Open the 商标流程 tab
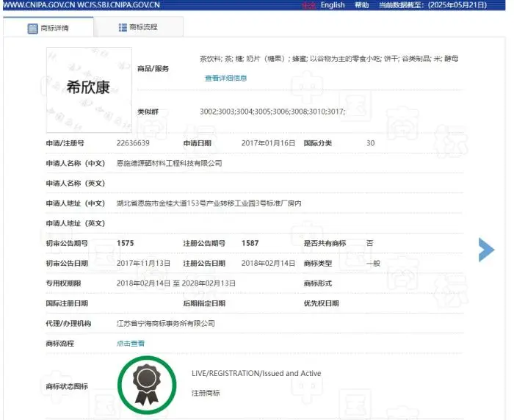The image size is (514, 420). pyautogui.click(x=138, y=27)
